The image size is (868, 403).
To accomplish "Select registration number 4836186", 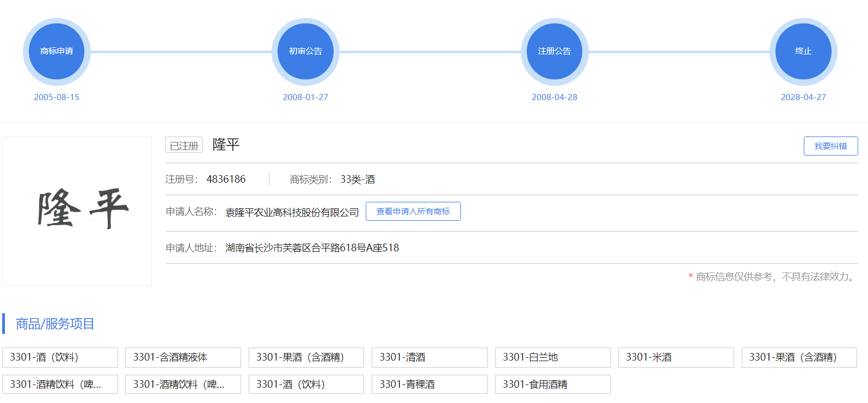I will 226,179.
